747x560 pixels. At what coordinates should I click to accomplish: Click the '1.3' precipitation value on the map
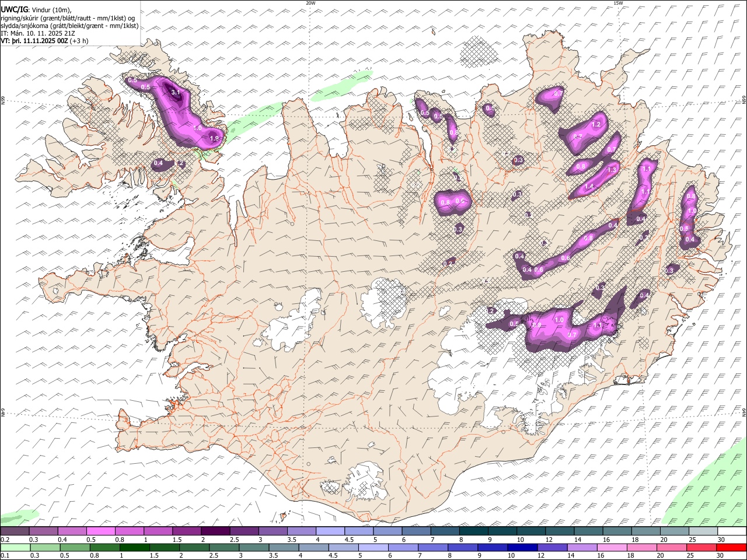(x=612, y=170)
